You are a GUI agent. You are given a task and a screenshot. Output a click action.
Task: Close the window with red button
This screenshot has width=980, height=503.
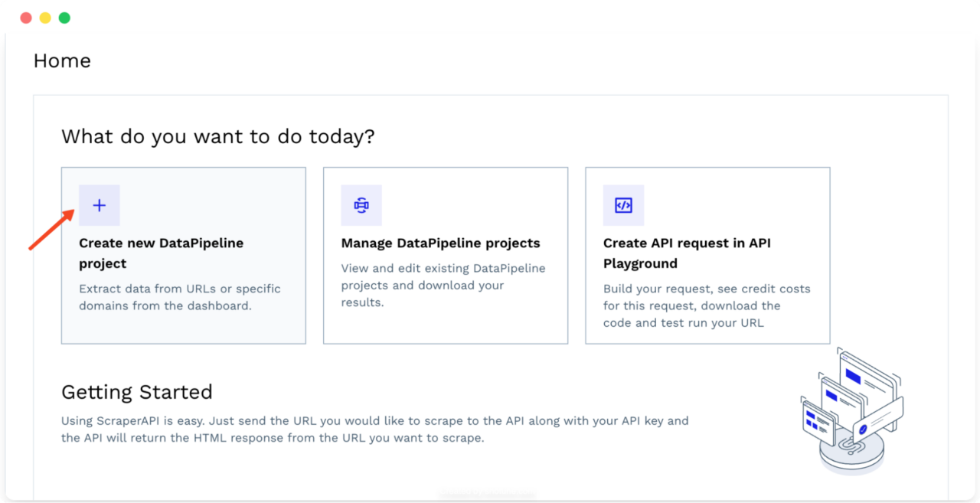(x=26, y=18)
